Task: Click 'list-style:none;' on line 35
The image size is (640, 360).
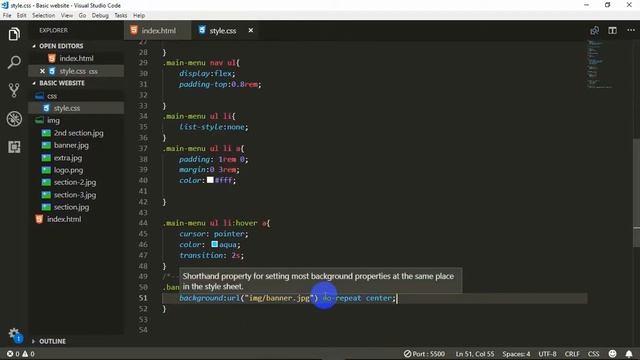Action: click(213, 127)
